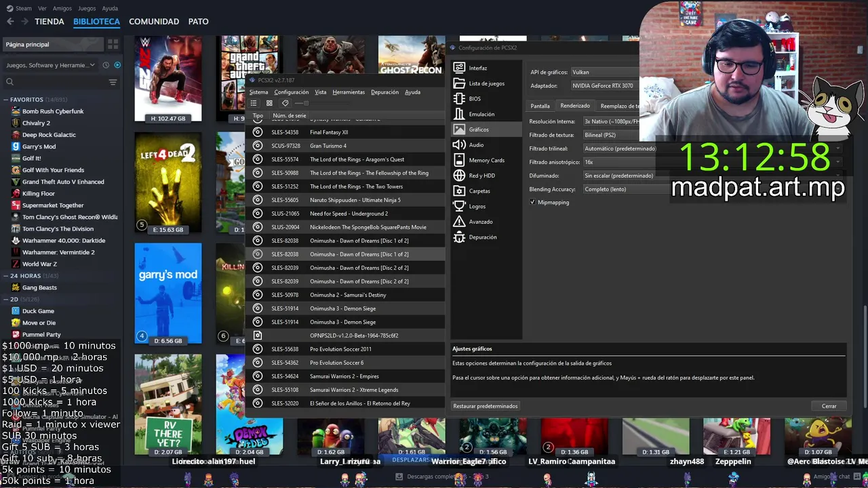Select Need for Speed - Underground 2 row
Image resolution: width=868 pixels, height=488 pixels.
point(344,213)
